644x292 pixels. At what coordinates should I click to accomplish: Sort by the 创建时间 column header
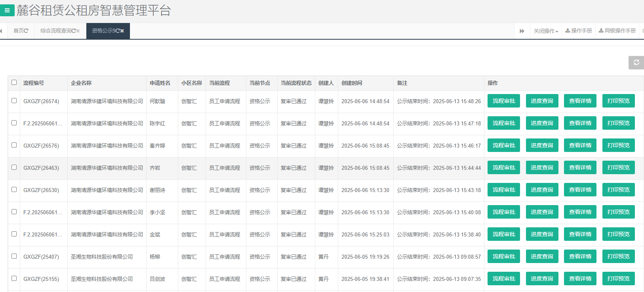coord(352,83)
